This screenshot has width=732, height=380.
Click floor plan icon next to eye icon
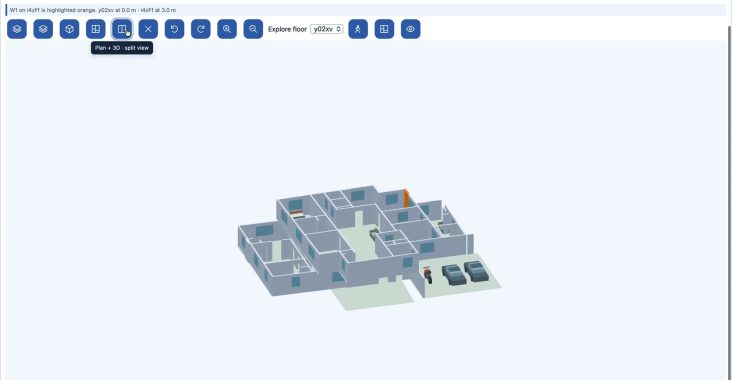click(384, 29)
